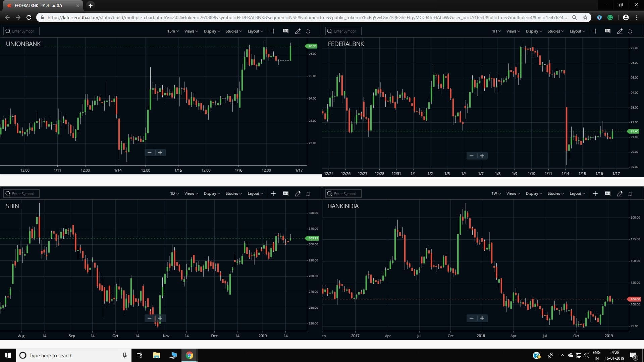Open comment icon in BANKINDIA chart toolbar
644x362 pixels.
(608, 193)
